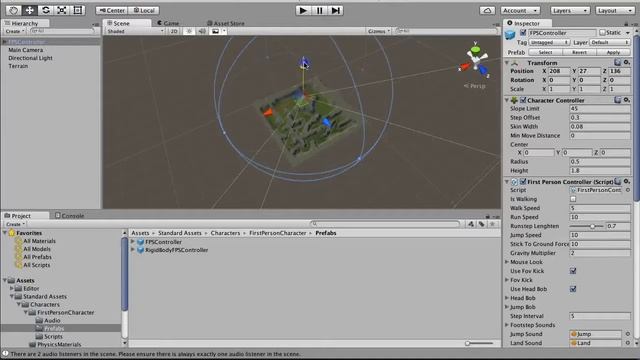Open the Layers dropdown
This screenshot has height=360, width=640.
point(570,11)
